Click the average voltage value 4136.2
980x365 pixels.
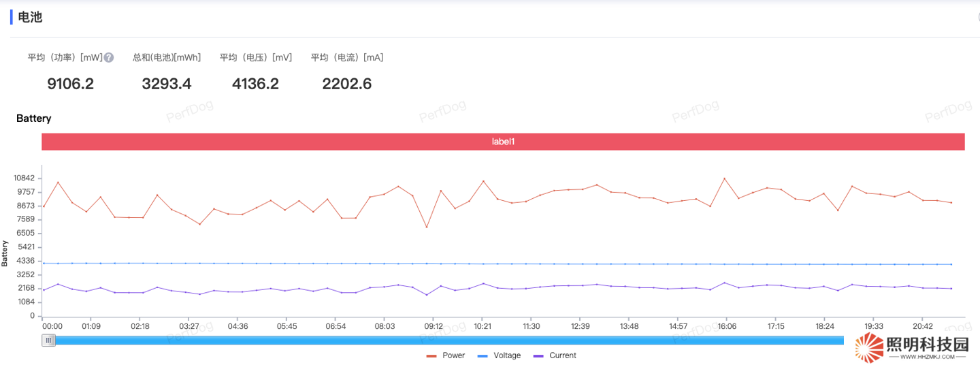[x=255, y=84]
